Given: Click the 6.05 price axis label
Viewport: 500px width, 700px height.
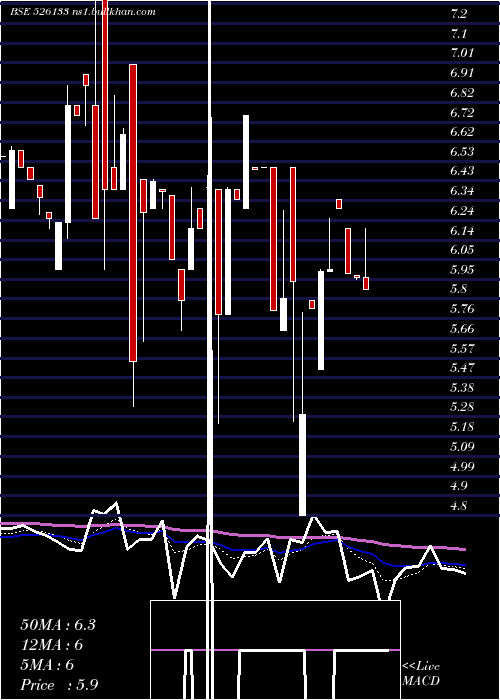Looking at the screenshot, I should 462,250.
